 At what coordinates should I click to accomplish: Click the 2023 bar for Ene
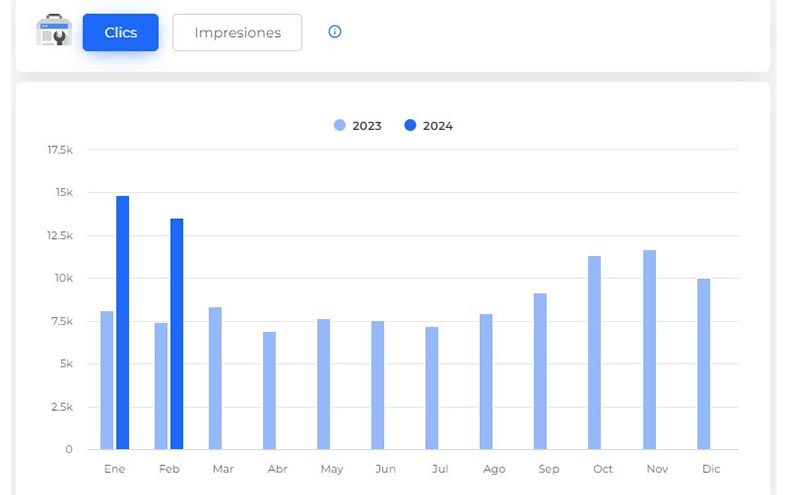tap(107, 380)
